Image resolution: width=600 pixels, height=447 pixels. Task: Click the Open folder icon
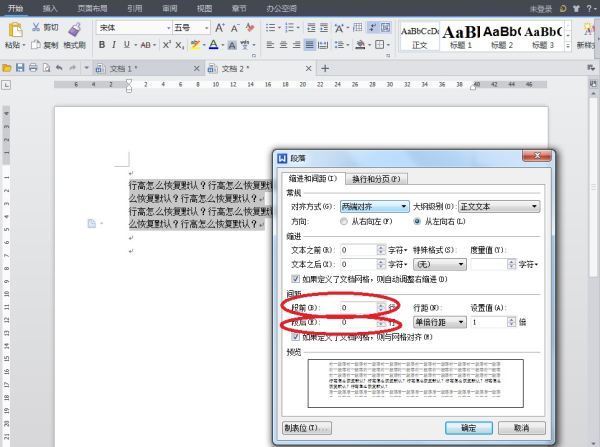tap(7, 68)
